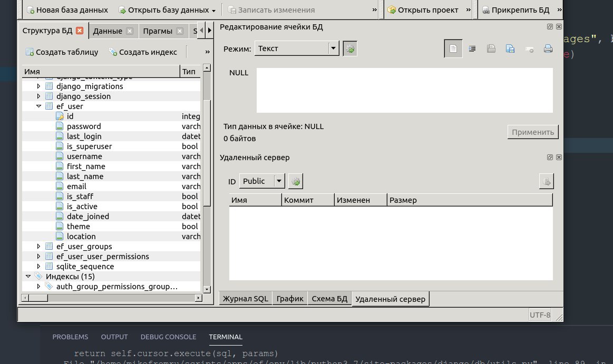Click the float icon of Удаленный сервер panel
613x364 pixels.
coord(550,157)
